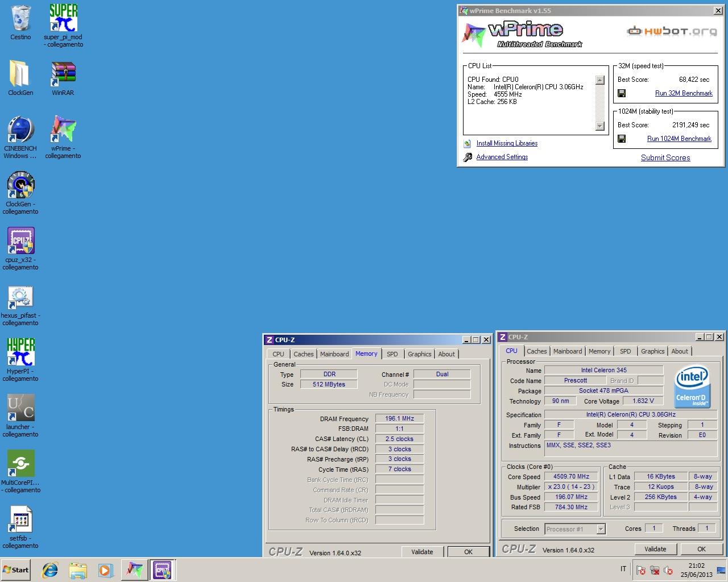Click OK in right CPU-Z window

click(x=701, y=549)
